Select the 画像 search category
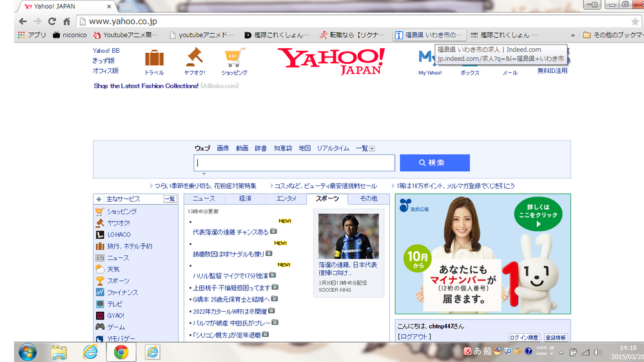This screenshot has width=644, height=362. coord(222,148)
